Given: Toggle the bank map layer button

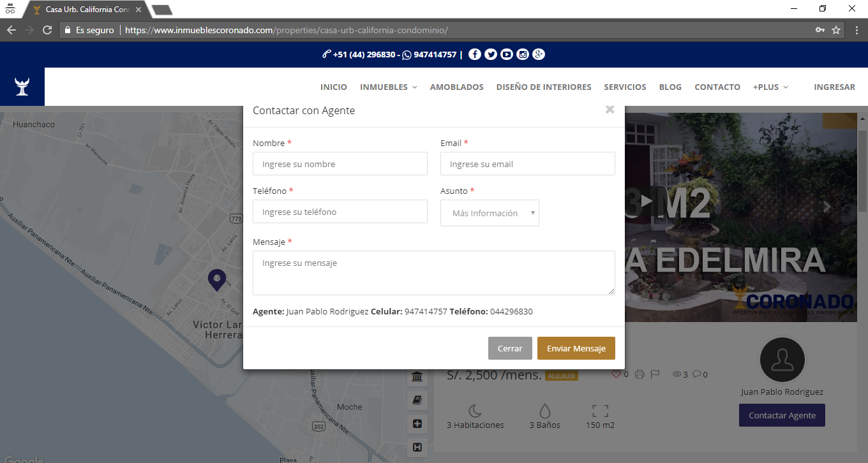Looking at the screenshot, I should point(417,377).
